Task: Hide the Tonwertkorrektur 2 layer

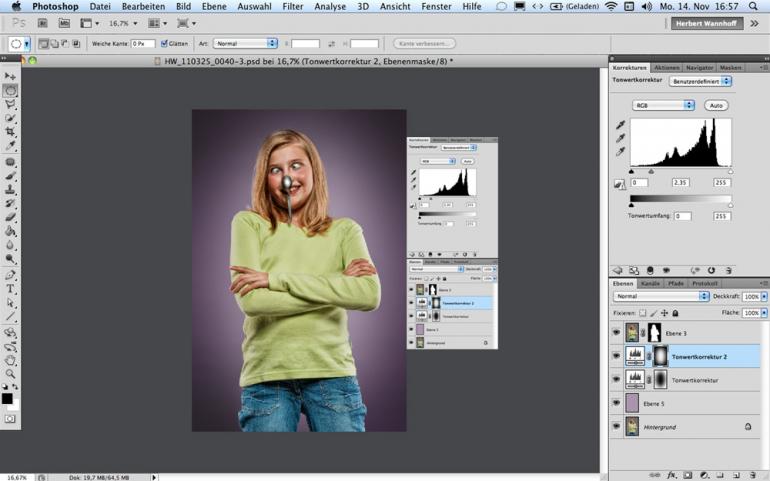Action: click(x=616, y=356)
